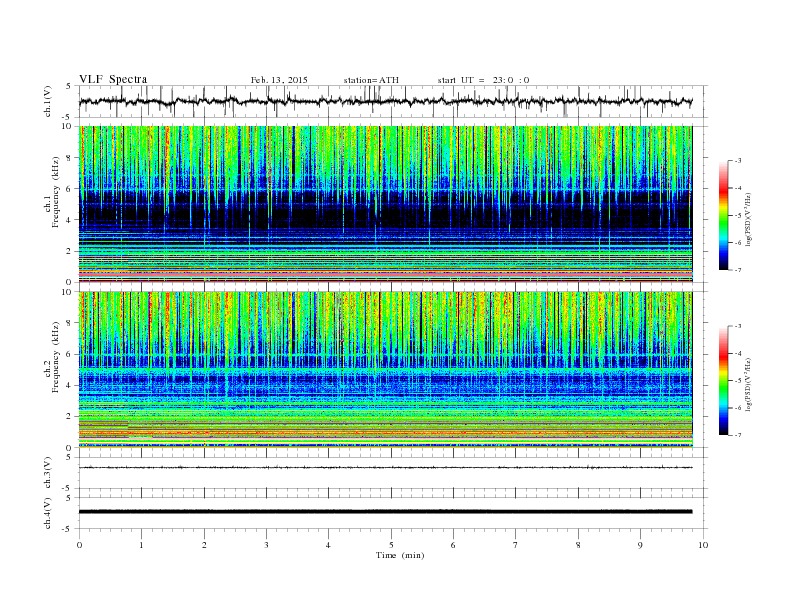Select the ch.2 color bar "log(PSD)(V²/Hz)" label
The width and height of the screenshot is (792, 612).
pos(749,383)
